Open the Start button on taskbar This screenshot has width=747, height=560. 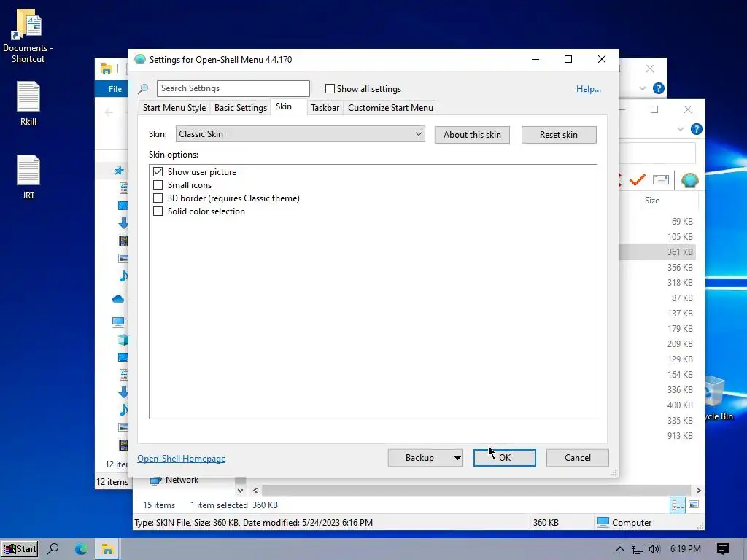pyautogui.click(x=20, y=549)
